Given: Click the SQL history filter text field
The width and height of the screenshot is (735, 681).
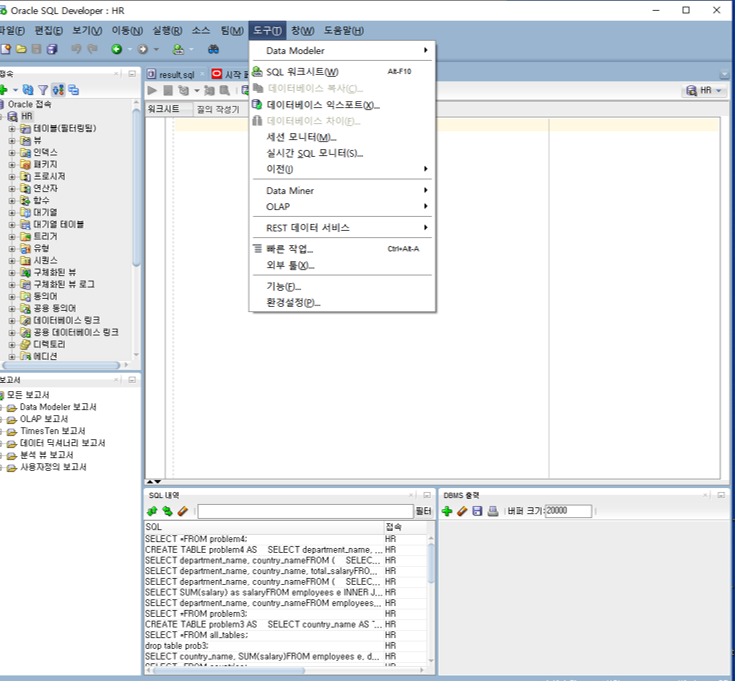Looking at the screenshot, I should click(305, 511).
